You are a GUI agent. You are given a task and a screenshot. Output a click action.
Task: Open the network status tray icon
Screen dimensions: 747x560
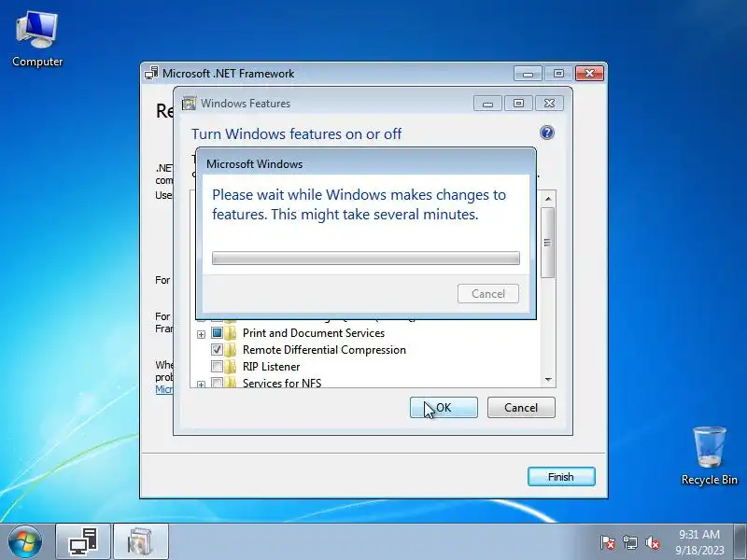629,542
